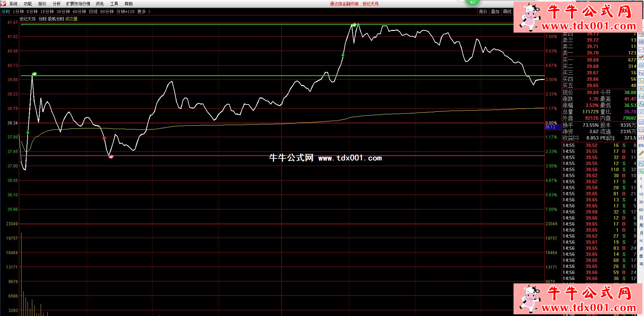Click the 10% scale icon in sidebar
The image size is (644, 316).
click(641, 146)
